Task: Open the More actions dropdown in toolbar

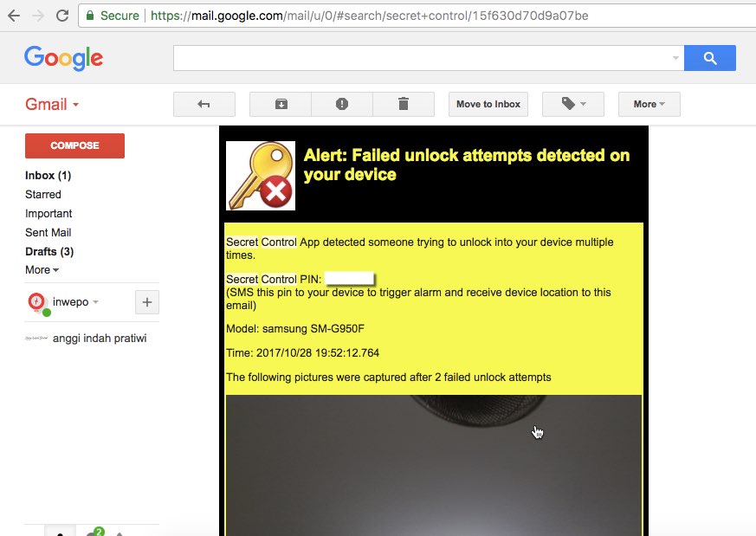Action: click(x=649, y=104)
